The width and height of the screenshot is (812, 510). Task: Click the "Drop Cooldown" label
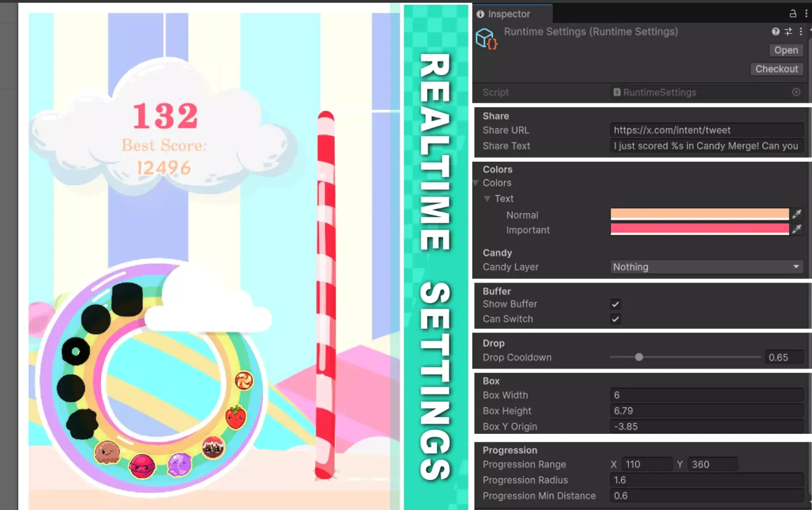[517, 358]
